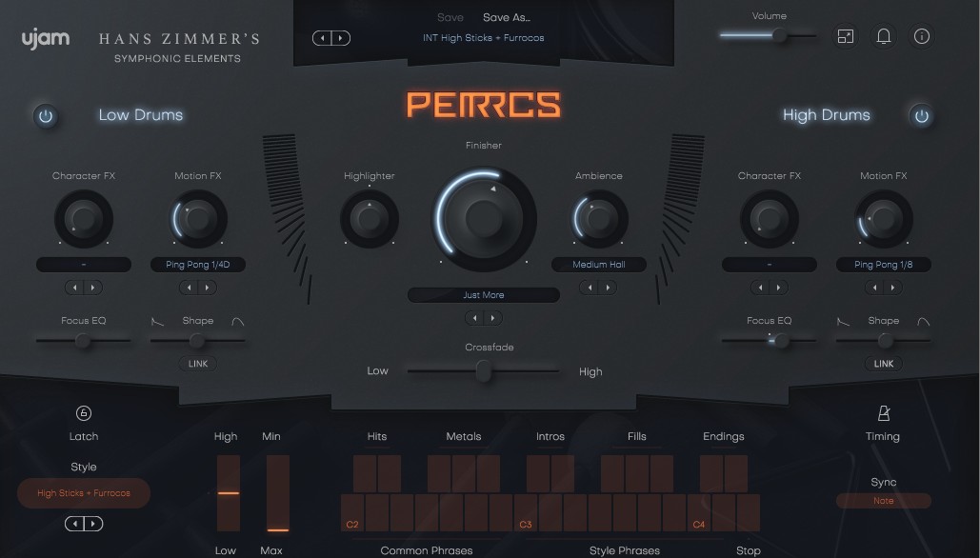The height and width of the screenshot is (558, 980).
Task: Open the notifications bell icon
Action: coord(883,36)
